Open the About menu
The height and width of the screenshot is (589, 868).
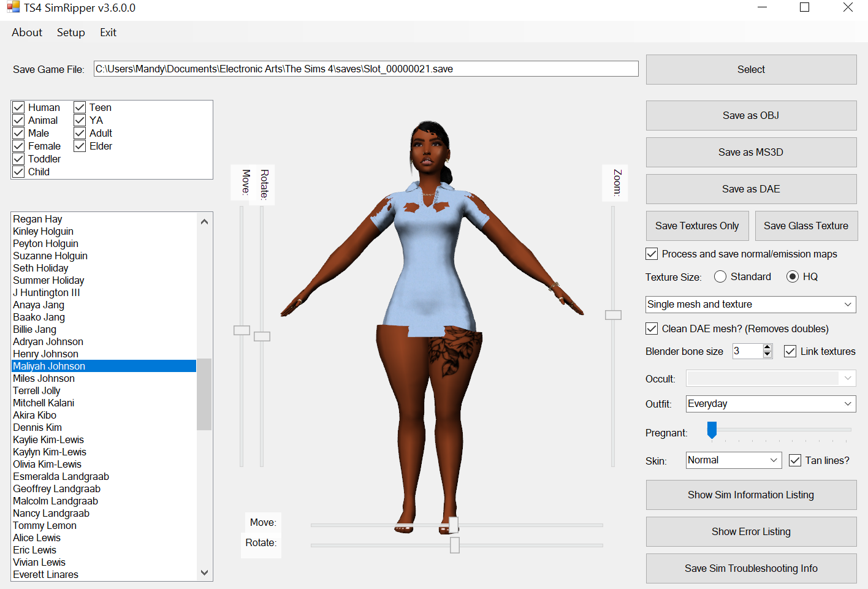pos(26,32)
